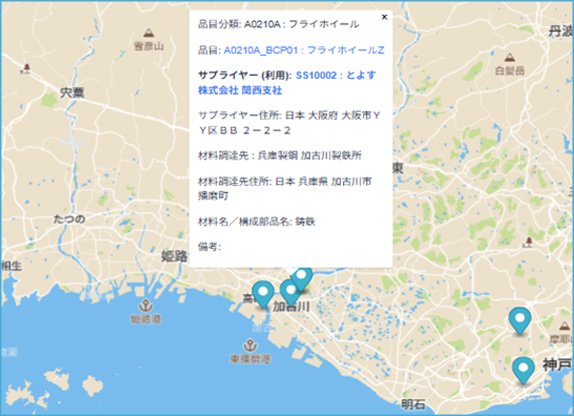Click the 姫路港 anchor port icon
574x416 pixels.
[x=146, y=305]
